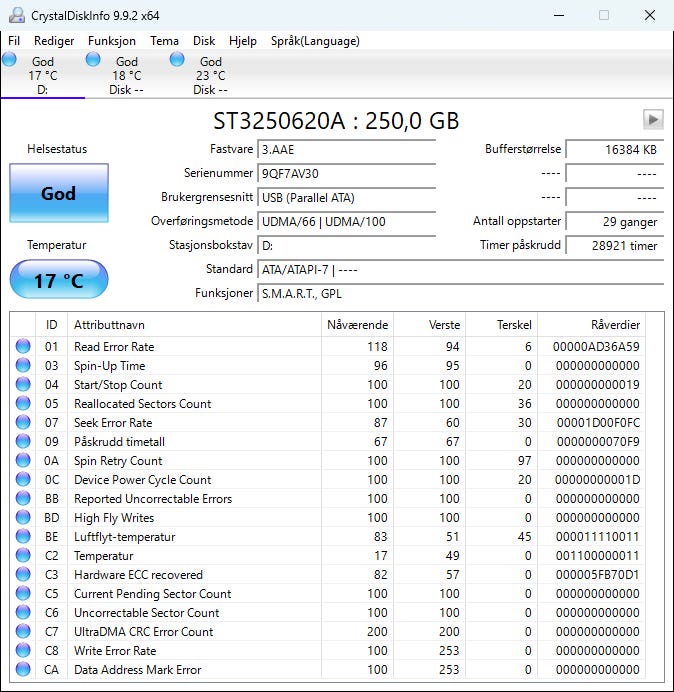Viewport: 674px width, 692px height.
Task: Click raw value 00000000001D
Action: (597, 479)
